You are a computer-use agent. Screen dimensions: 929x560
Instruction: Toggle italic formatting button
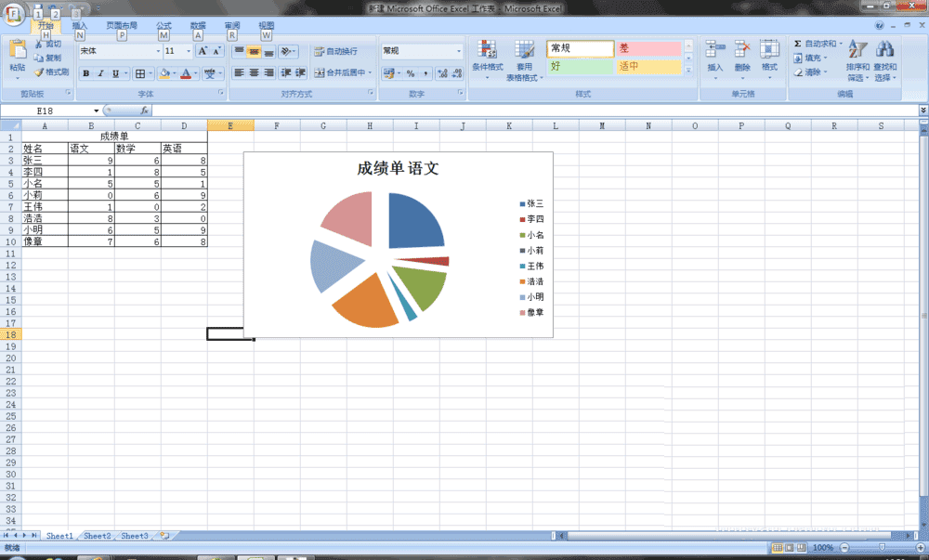click(x=100, y=73)
